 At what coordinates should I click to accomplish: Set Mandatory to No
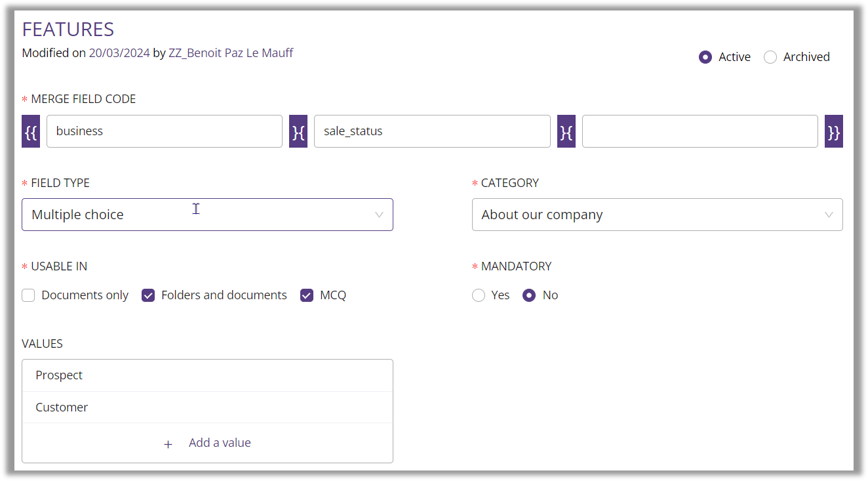[x=529, y=295]
